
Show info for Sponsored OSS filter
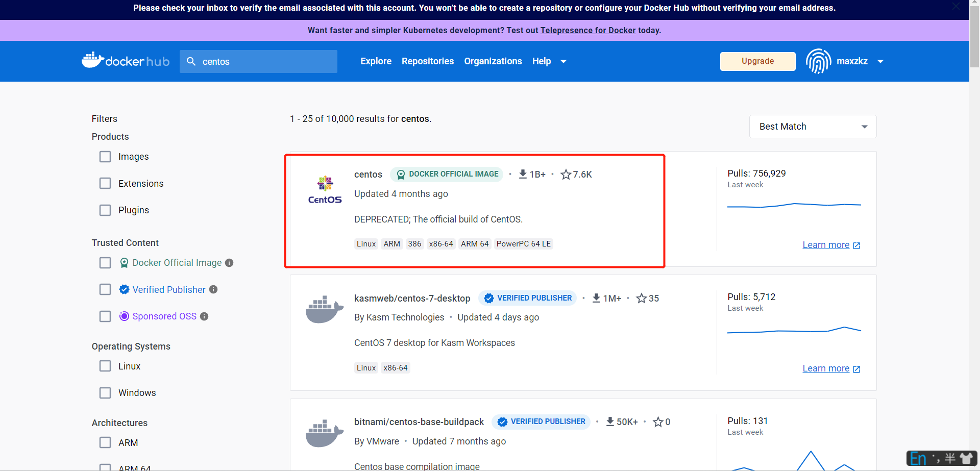coord(204,316)
